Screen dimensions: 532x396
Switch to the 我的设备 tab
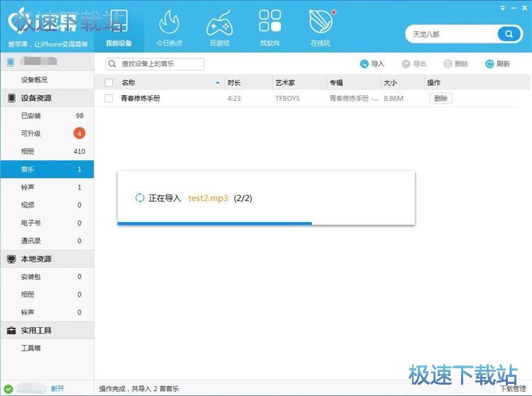118,27
